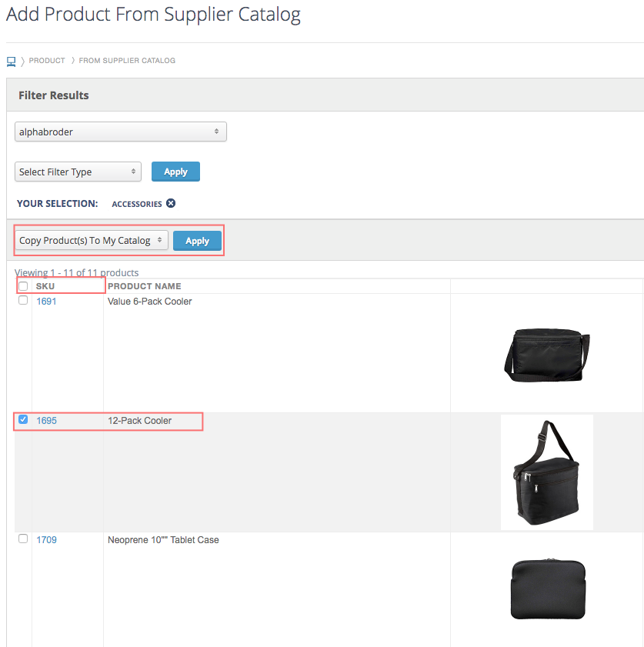644x647 pixels.
Task: Sort by the SKU column header
Action: click(x=45, y=286)
